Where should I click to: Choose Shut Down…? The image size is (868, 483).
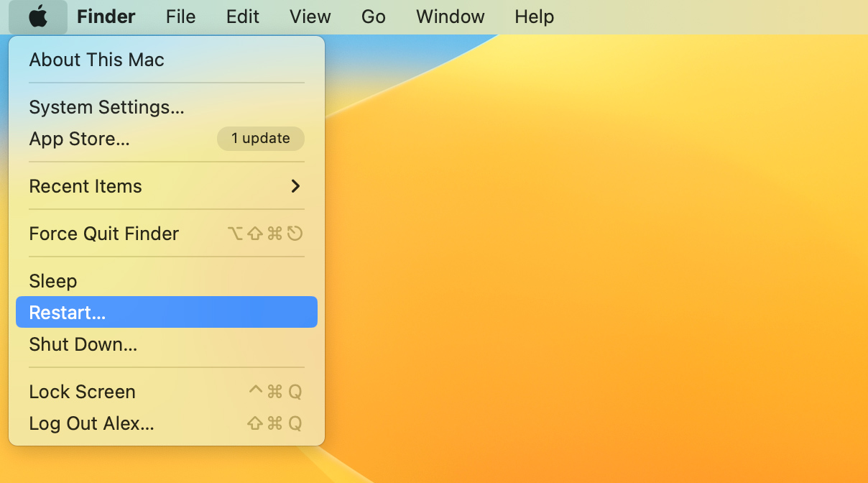[167, 344]
